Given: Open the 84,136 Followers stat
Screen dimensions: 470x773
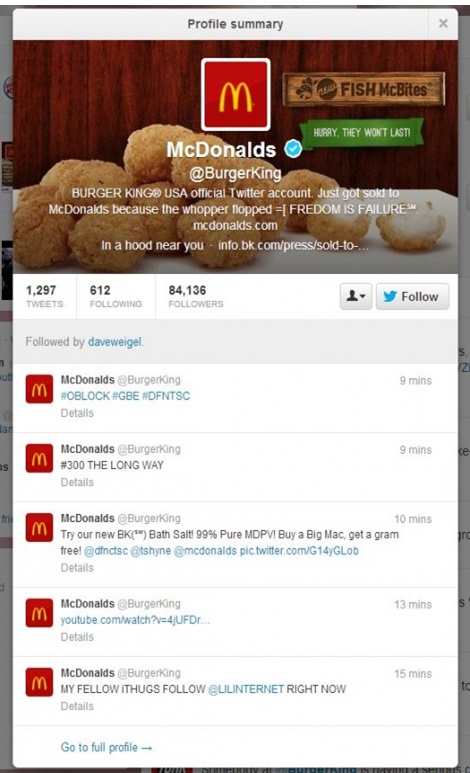Looking at the screenshot, I should 196,296.
